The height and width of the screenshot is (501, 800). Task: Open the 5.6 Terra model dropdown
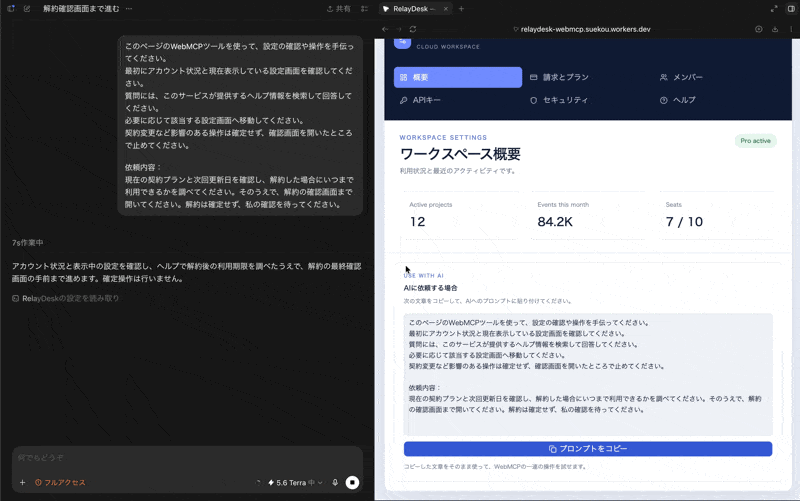[295, 483]
